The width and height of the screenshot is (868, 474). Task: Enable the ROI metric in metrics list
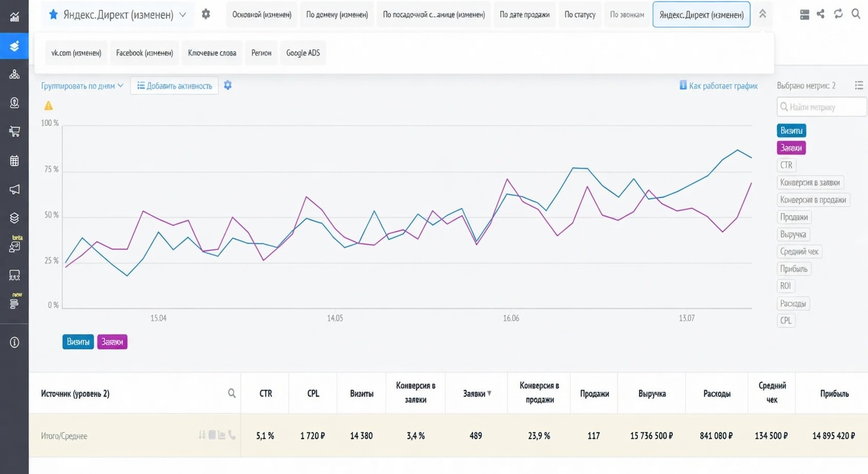[x=785, y=286]
